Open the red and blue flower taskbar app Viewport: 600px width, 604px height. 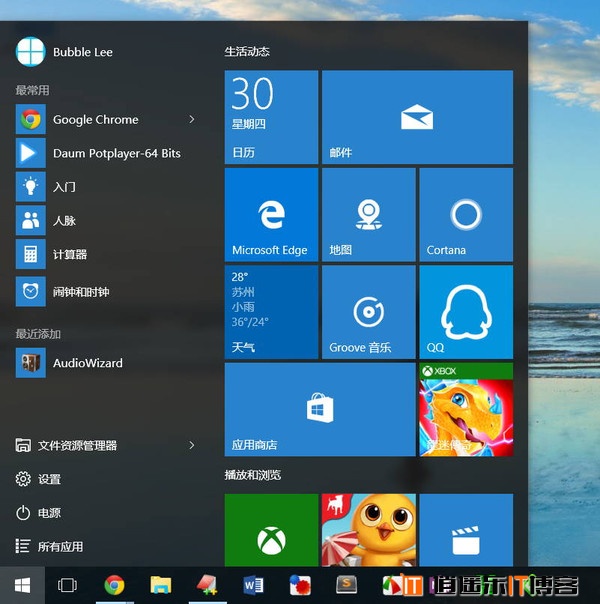300,585
